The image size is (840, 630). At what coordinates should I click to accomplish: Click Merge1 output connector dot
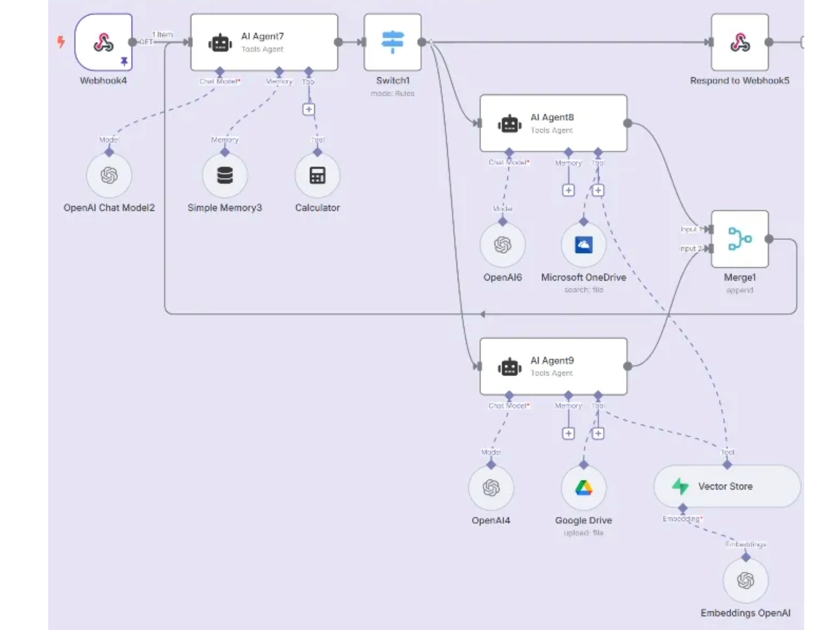(x=769, y=239)
